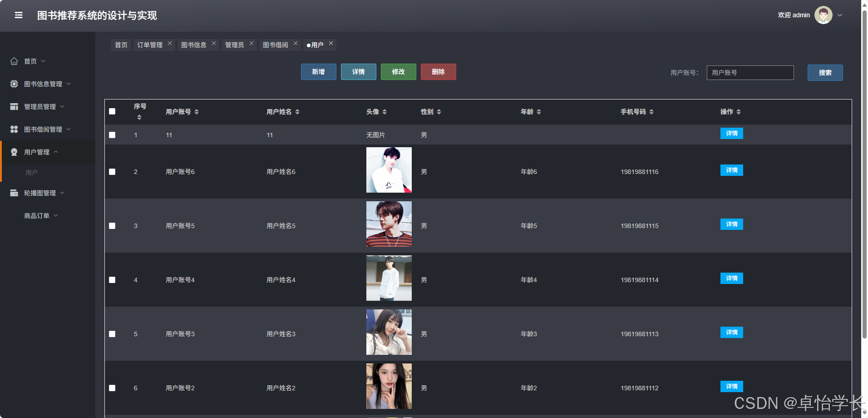
Task: Click the 用户管理 sidebar icon
Action: click(x=14, y=152)
